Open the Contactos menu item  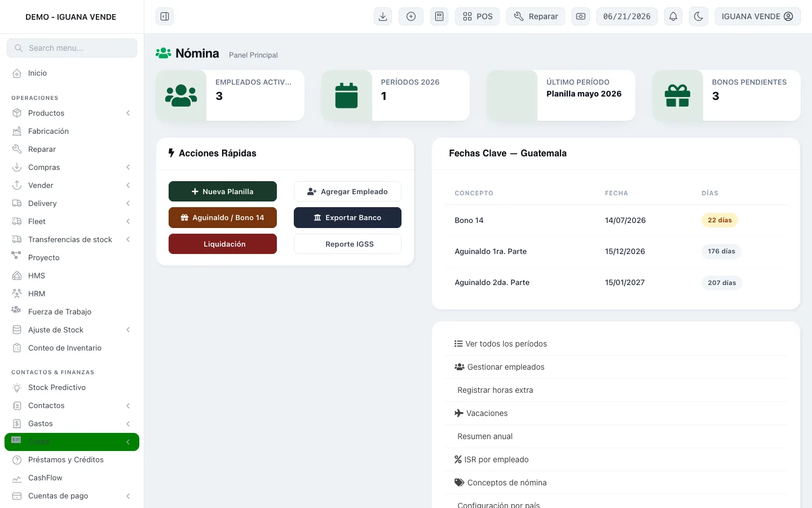(72, 405)
